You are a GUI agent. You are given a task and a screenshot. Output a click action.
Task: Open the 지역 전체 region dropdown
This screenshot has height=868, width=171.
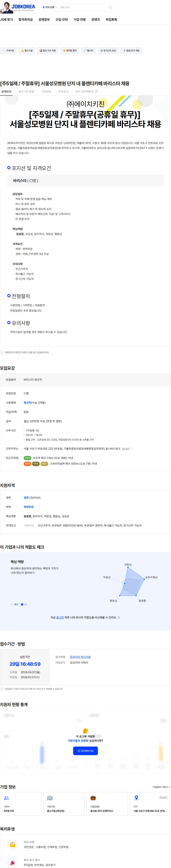[x=50, y=7]
